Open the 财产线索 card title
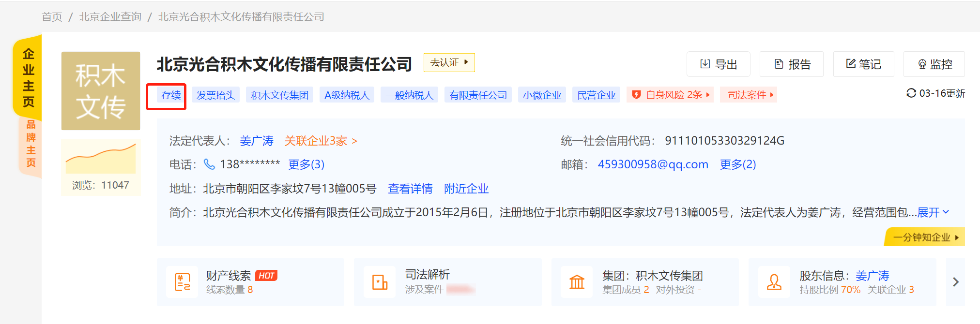This screenshot has height=324, width=980. click(229, 276)
